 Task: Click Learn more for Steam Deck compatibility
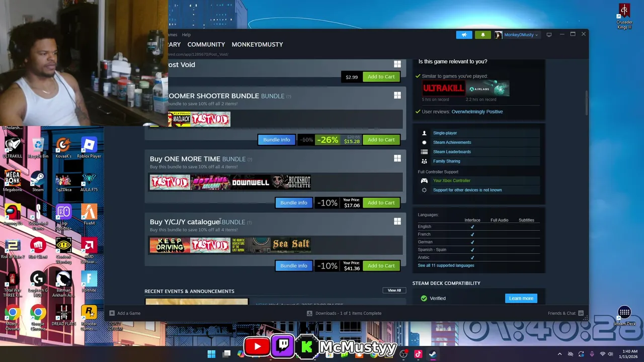[521, 298]
